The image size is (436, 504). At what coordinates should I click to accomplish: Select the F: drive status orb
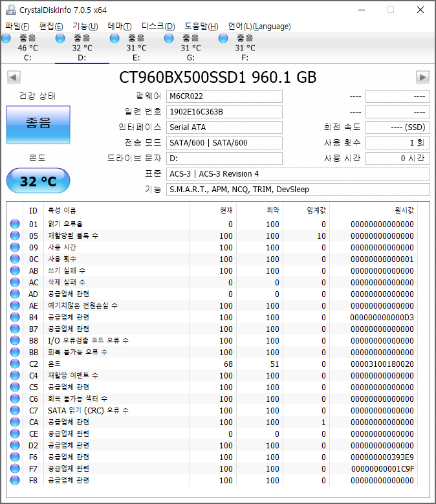coord(224,39)
